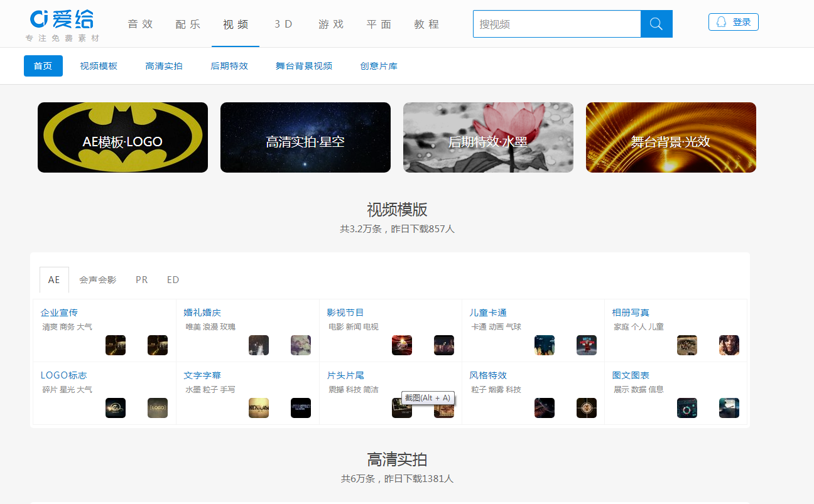Open first thumbnail under 风格特效
Image resolution: width=814 pixels, height=504 pixels.
tap(545, 408)
